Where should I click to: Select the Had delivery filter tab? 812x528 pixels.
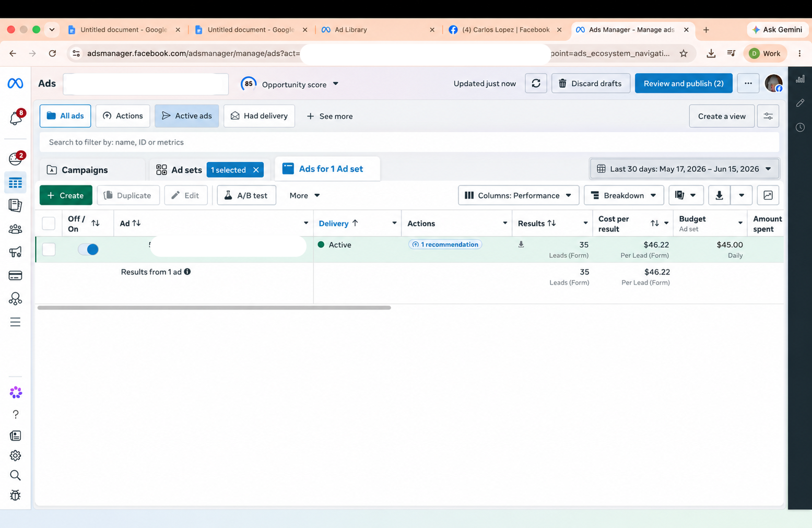259,116
